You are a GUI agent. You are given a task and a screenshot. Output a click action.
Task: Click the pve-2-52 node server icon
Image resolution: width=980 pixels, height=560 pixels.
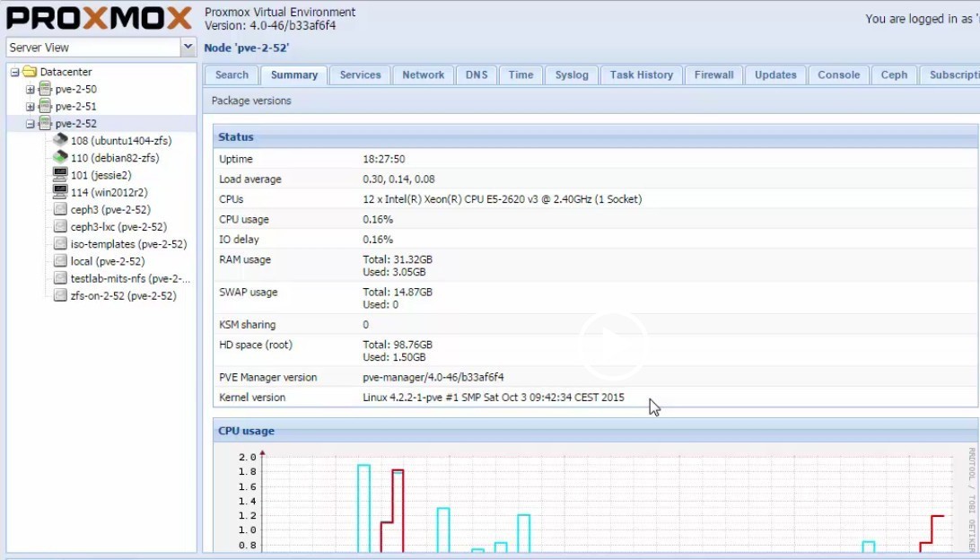(x=45, y=123)
